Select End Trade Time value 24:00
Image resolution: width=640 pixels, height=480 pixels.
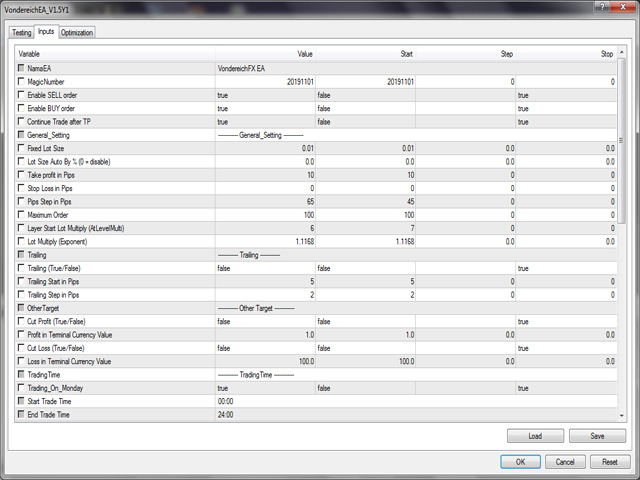[x=416, y=415]
